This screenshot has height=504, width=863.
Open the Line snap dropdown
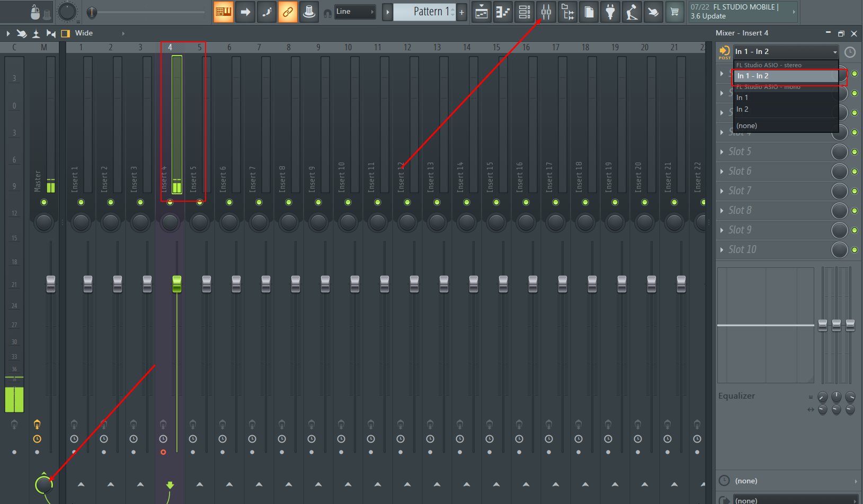click(355, 12)
